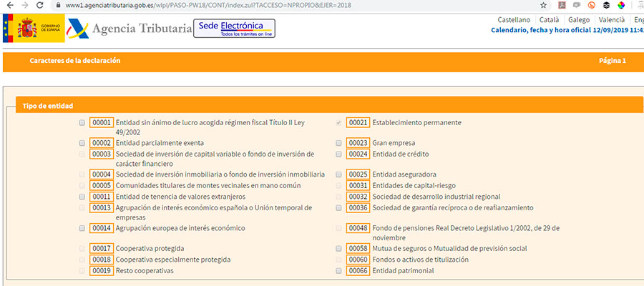Open the Sede Electrónica banner

tap(234, 29)
